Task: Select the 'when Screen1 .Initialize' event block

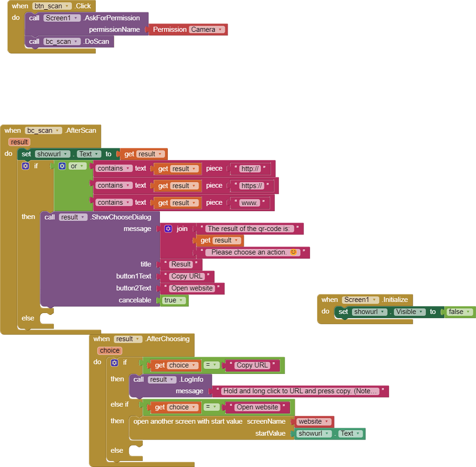Action: (x=330, y=300)
